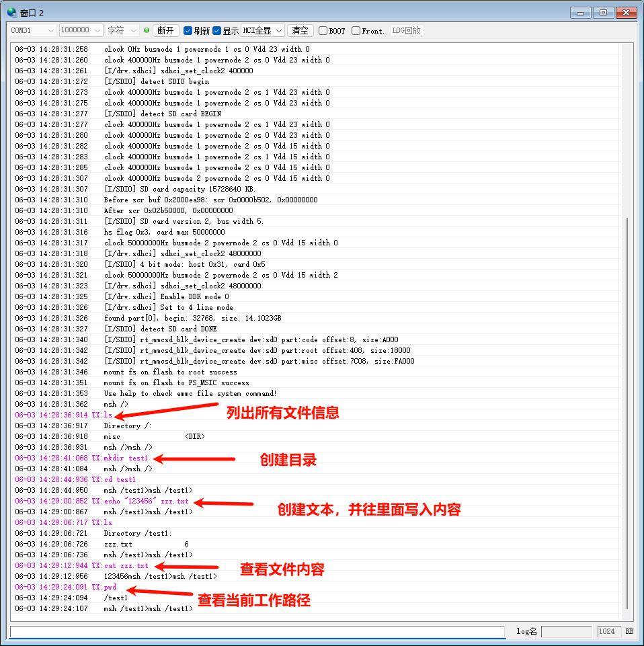Viewport: 644px width, 646px height.
Task: Close the 窗口 2 window
Action: 626,12
